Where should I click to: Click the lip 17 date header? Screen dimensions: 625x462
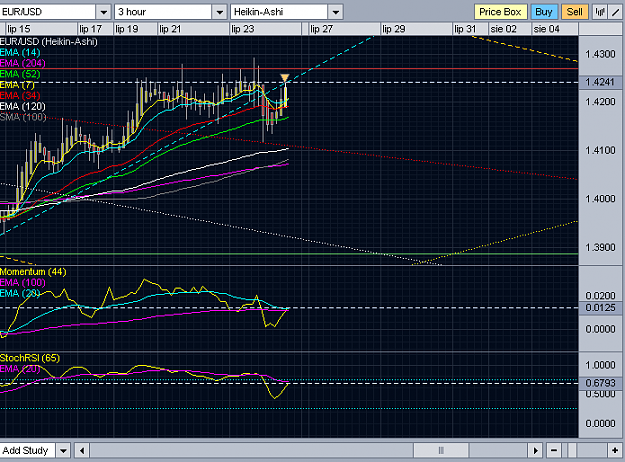(x=90, y=29)
